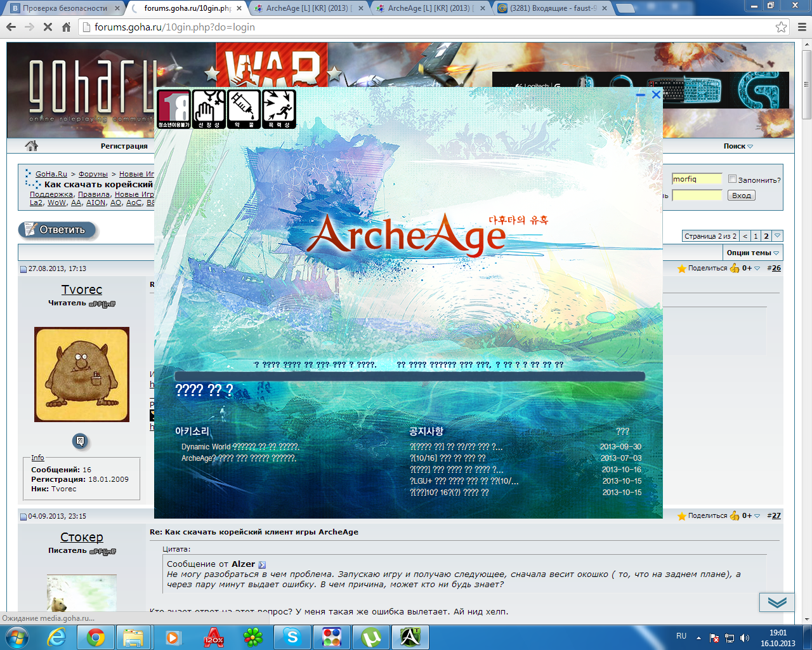Viewport: 812px width, 650px height.
Task: Click the Chrome forward arrow
Action: [29, 27]
